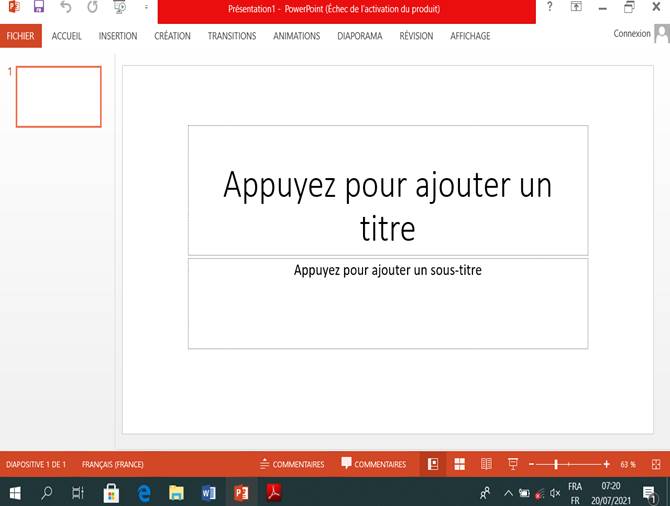Undo the last action
This screenshot has width=670, height=506.
[x=66, y=7]
